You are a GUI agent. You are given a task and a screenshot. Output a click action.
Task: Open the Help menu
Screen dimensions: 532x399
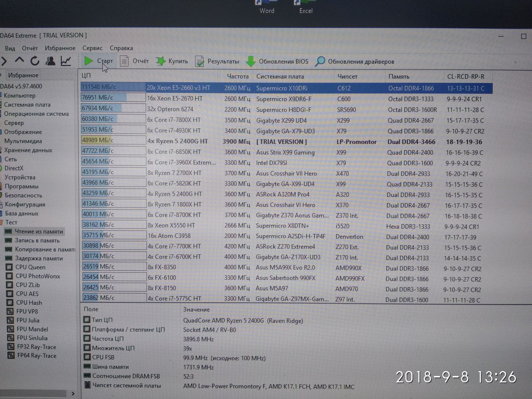pyautogui.click(x=121, y=48)
